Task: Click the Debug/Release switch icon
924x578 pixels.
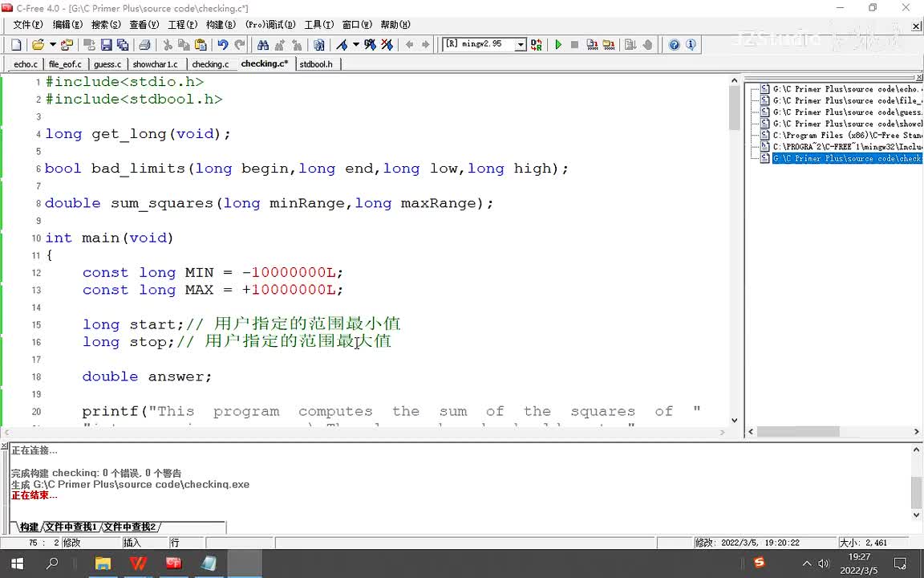Action: pyautogui.click(x=537, y=45)
